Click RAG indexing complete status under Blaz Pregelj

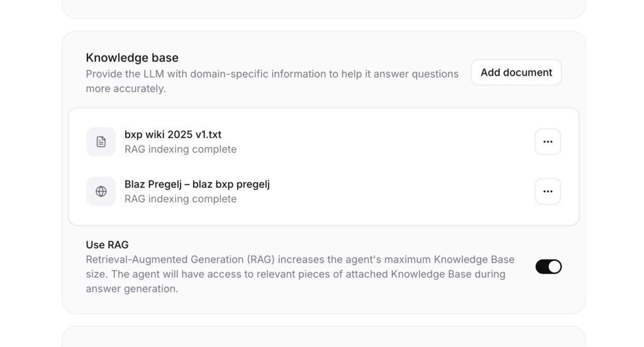180,199
